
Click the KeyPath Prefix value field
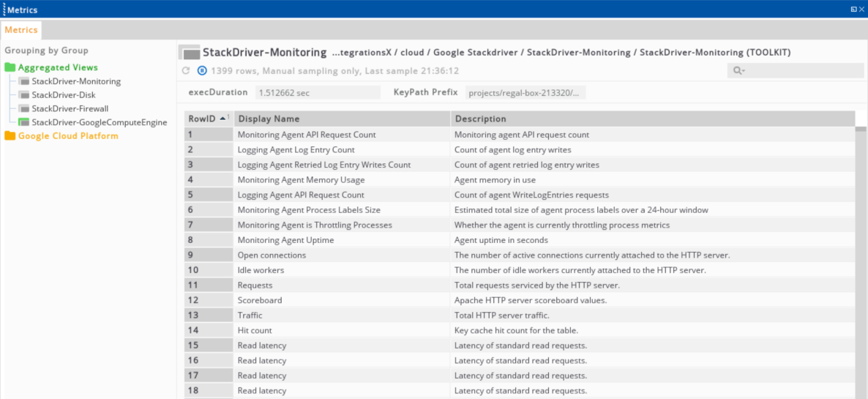[x=525, y=92]
